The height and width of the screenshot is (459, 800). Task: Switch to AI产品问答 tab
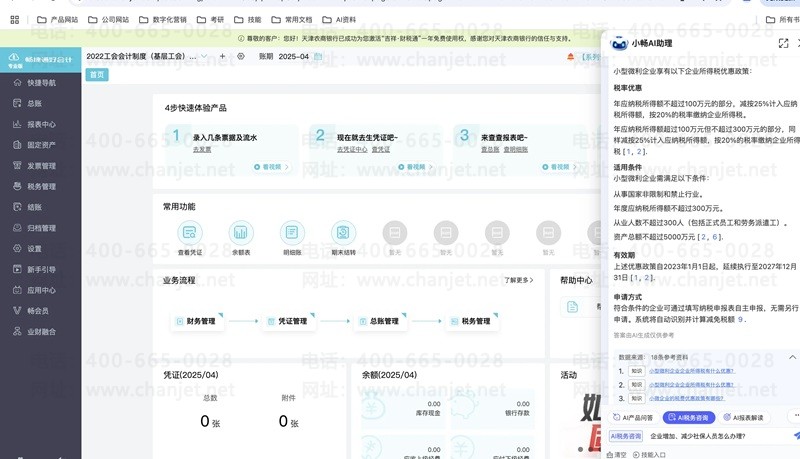633,417
